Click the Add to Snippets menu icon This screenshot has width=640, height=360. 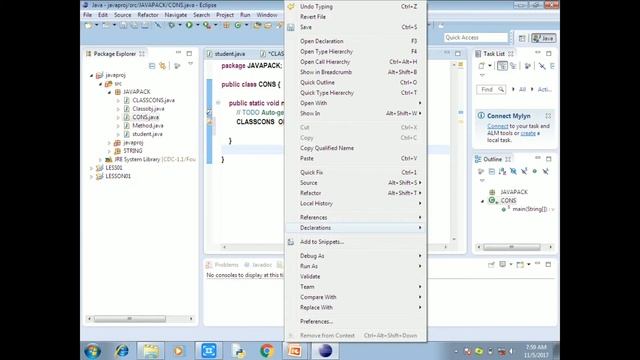tap(291, 242)
